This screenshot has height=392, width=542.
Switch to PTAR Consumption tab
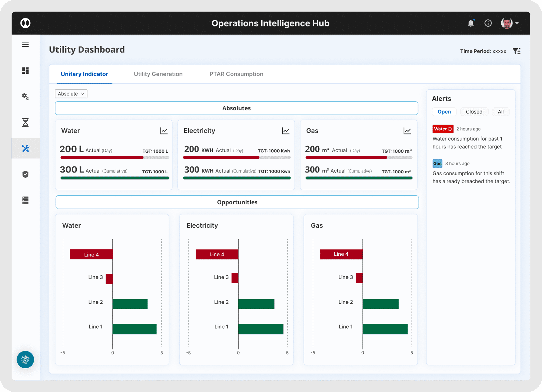[x=236, y=74]
